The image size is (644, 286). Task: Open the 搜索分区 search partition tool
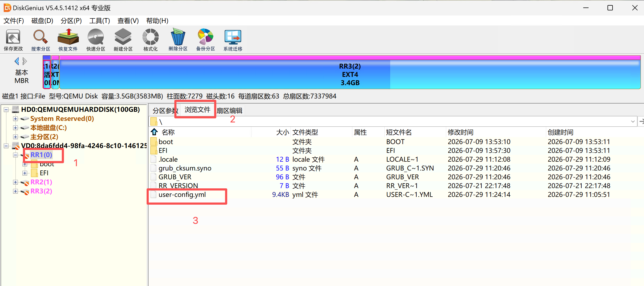[41, 40]
